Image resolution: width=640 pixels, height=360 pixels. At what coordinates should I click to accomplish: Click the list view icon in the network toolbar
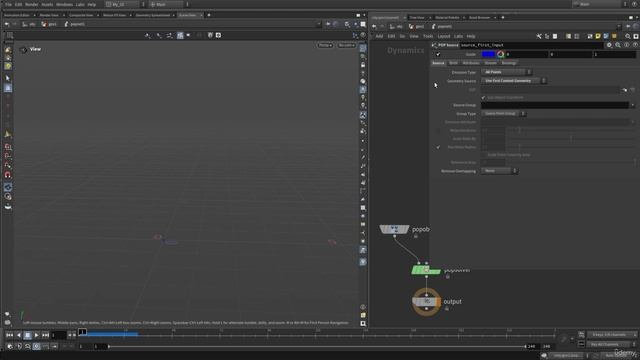click(x=568, y=36)
